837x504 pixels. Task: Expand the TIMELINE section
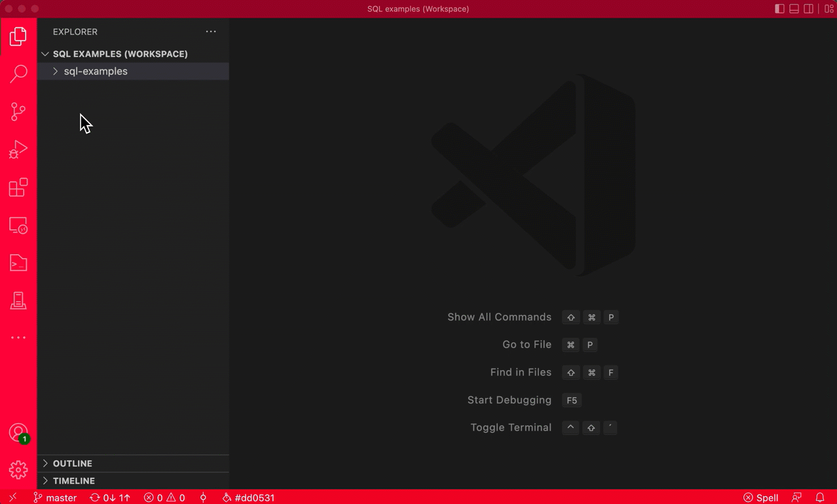click(x=133, y=480)
